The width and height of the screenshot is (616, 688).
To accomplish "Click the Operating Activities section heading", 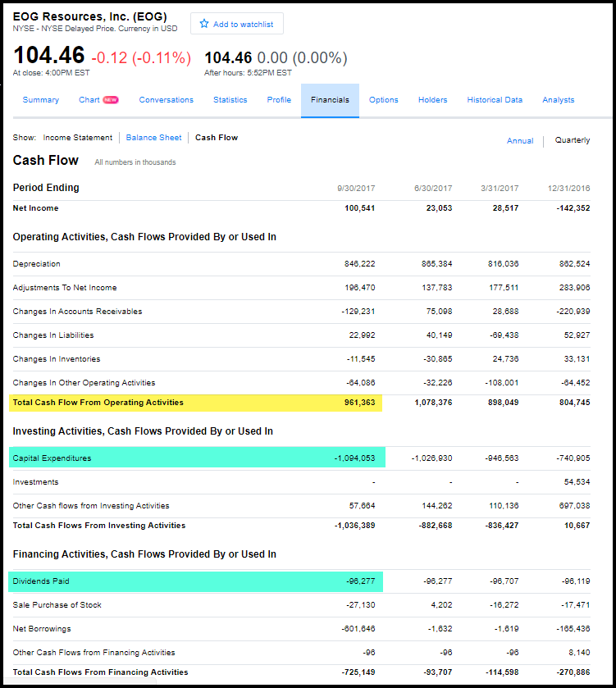I will click(144, 237).
